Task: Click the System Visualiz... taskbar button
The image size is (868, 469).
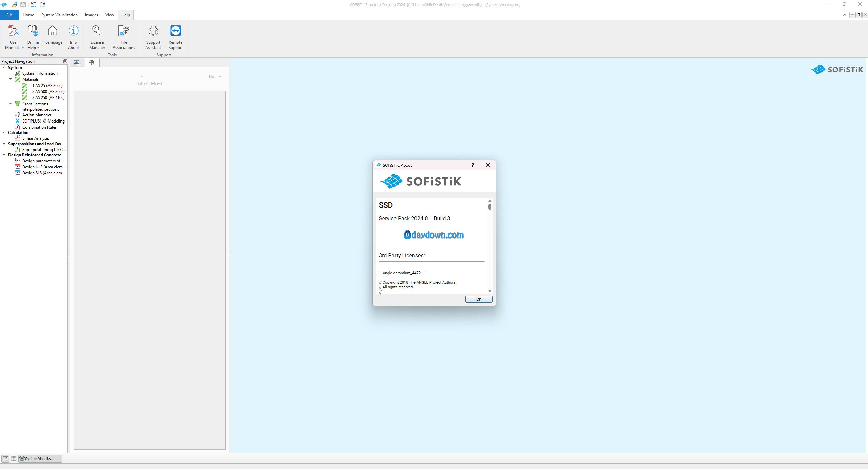Action: [40, 458]
